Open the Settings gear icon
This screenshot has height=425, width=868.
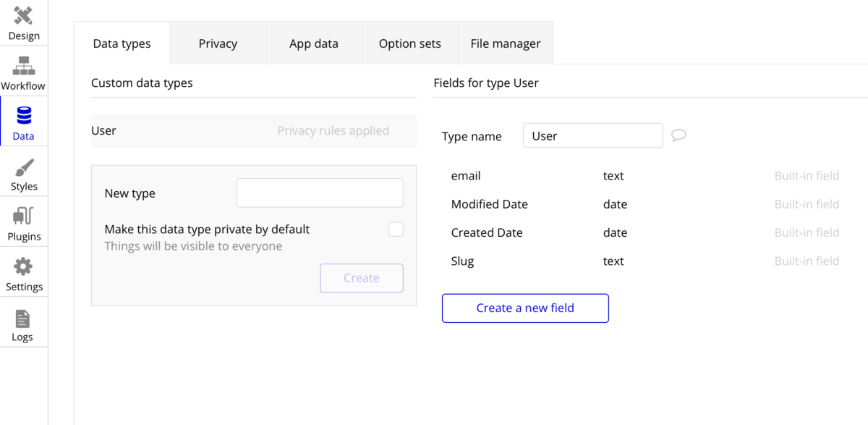pyautogui.click(x=24, y=266)
